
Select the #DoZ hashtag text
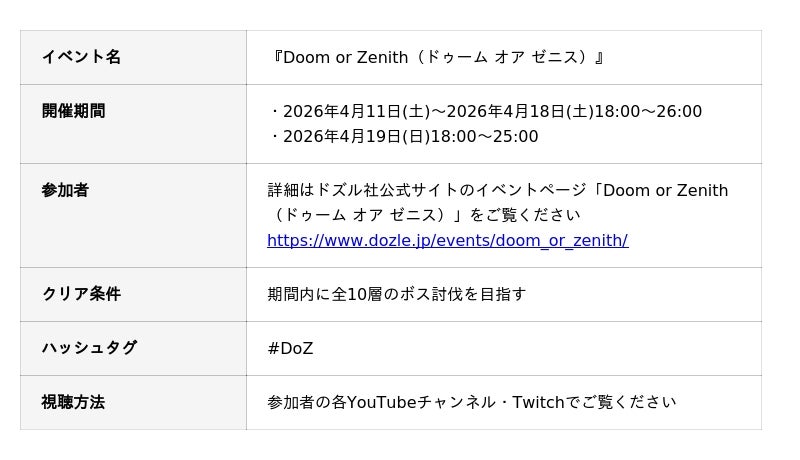(x=290, y=348)
